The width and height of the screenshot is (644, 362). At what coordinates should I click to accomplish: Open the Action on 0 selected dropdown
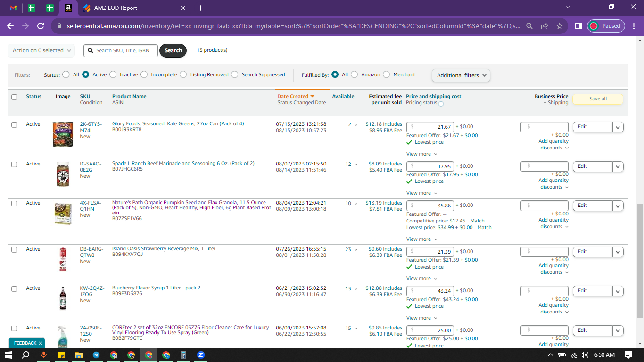click(x=41, y=50)
